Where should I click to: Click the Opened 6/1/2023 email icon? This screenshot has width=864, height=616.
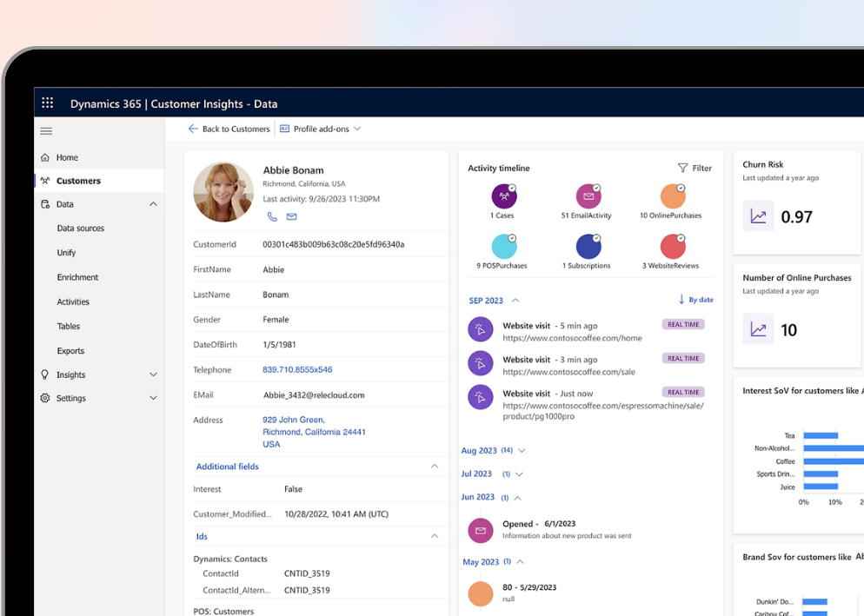481,531
